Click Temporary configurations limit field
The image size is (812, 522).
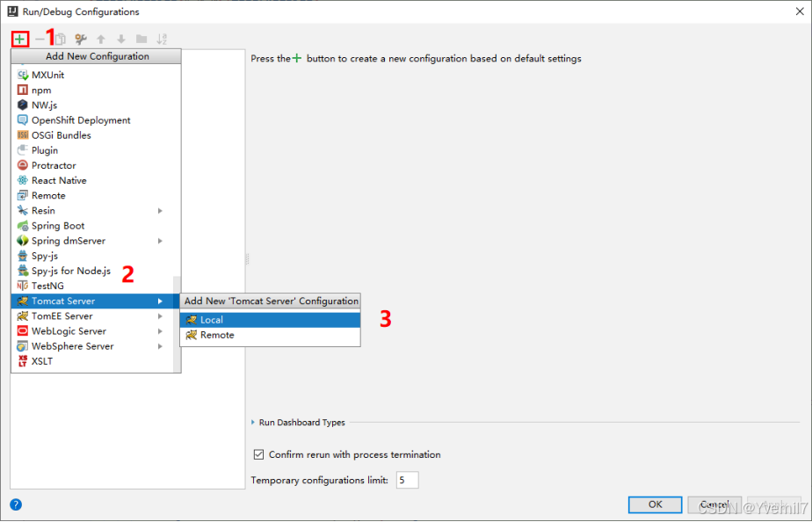[407, 480]
